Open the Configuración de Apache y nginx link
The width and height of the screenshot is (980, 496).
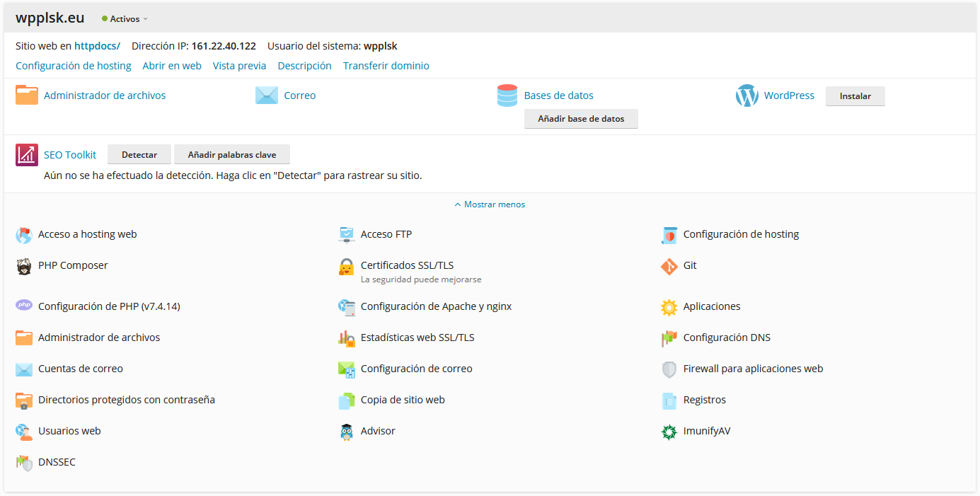tap(437, 306)
